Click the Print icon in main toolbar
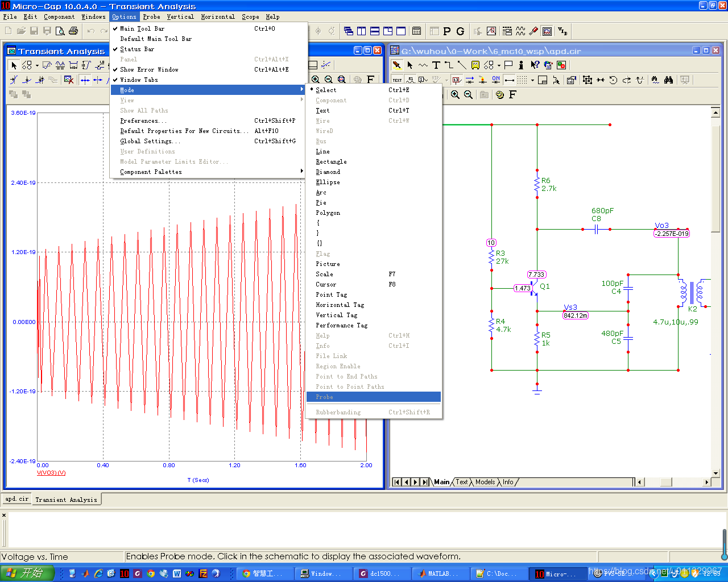The width and height of the screenshot is (728, 582). pos(73,31)
